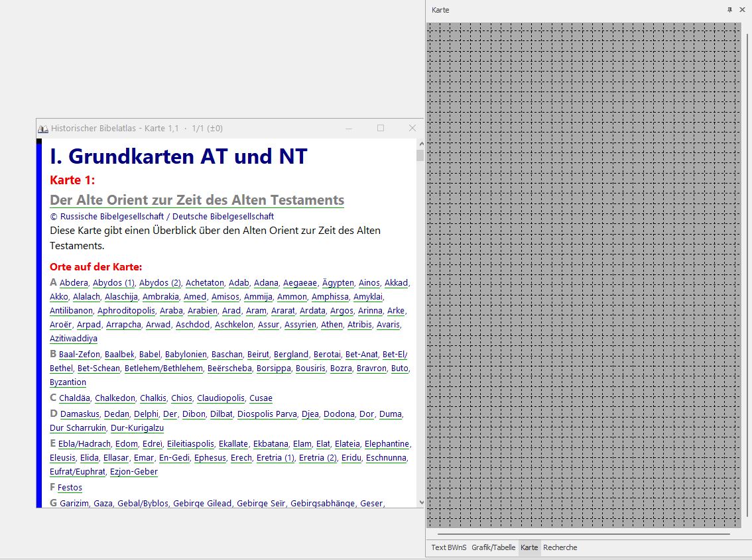Open the Eufrat/Euphrat link

coord(78,472)
